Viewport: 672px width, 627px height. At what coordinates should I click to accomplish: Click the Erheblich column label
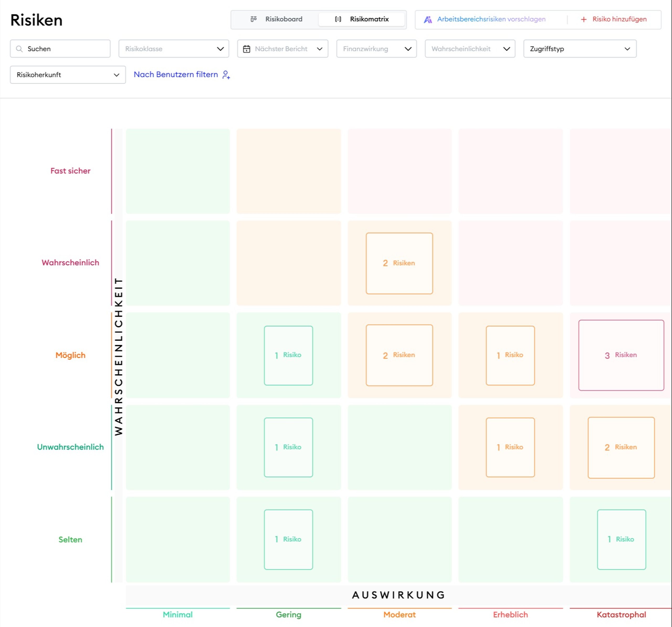pyautogui.click(x=510, y=614)
